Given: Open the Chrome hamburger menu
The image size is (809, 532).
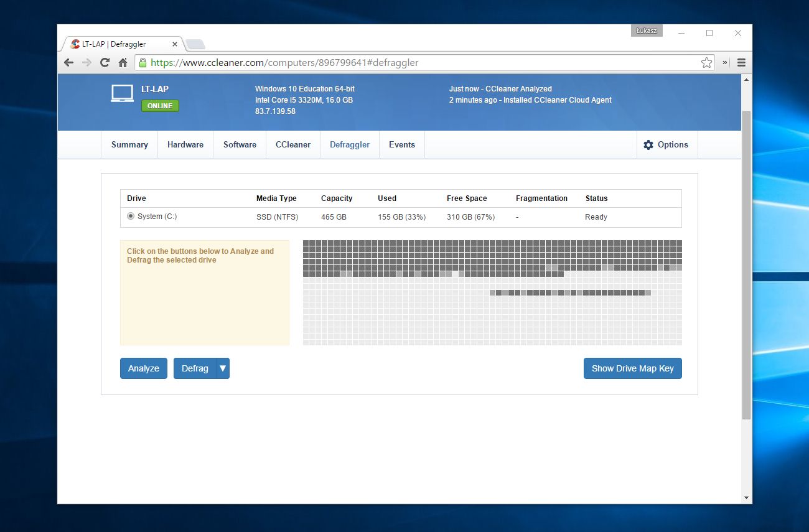Looking at the screenshot, I should pos(741,63).
